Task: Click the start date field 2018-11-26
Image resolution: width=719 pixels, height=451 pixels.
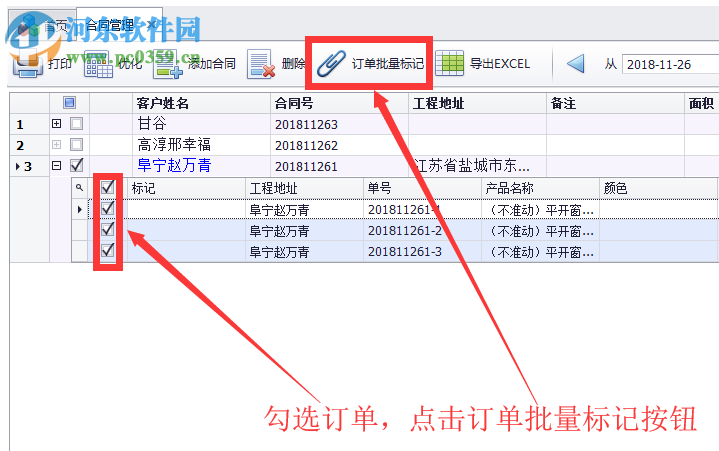Action: [670, 64]
